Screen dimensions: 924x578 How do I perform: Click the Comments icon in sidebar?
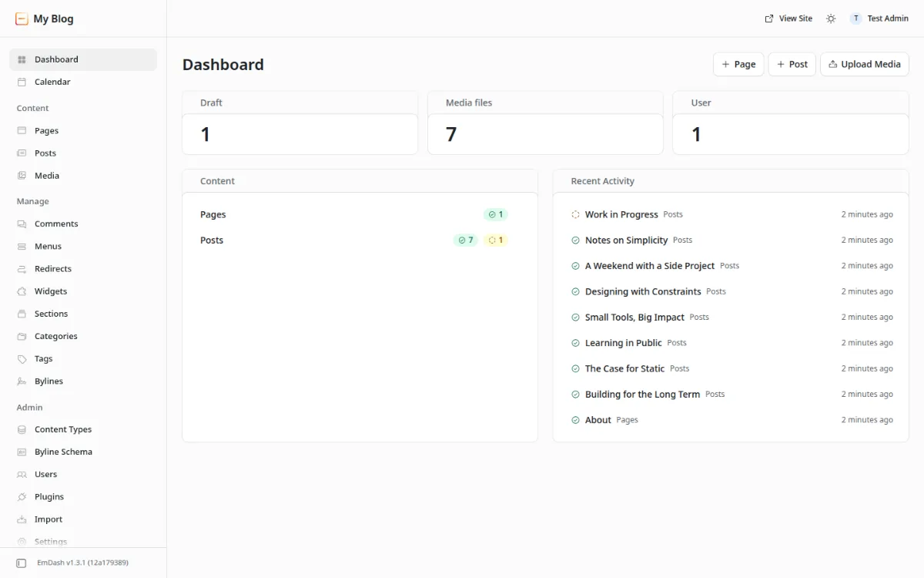[x=22, y=224]
